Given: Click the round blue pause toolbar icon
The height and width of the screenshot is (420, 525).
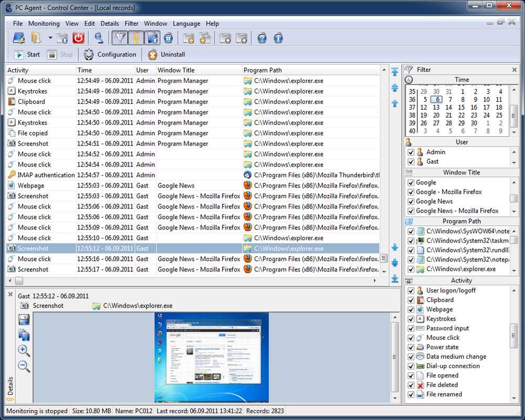Looking at the screenshot, I should coord(169,38).
